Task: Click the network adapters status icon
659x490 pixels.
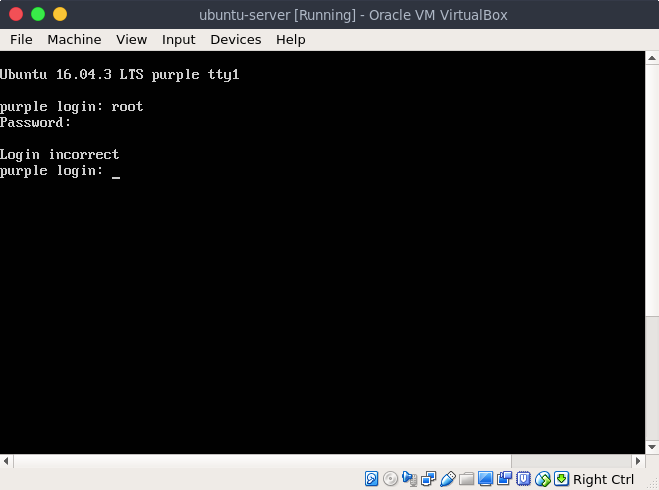Action: tap(428, 479)
